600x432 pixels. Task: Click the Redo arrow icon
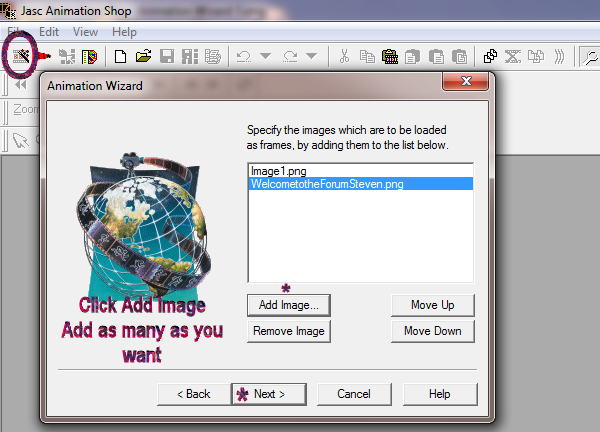tap(290, 57)
